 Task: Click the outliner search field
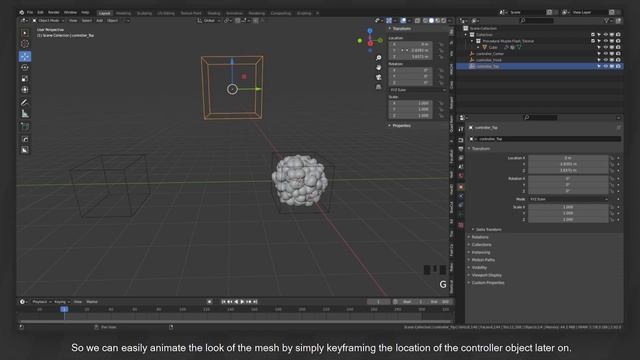point(537,20)
